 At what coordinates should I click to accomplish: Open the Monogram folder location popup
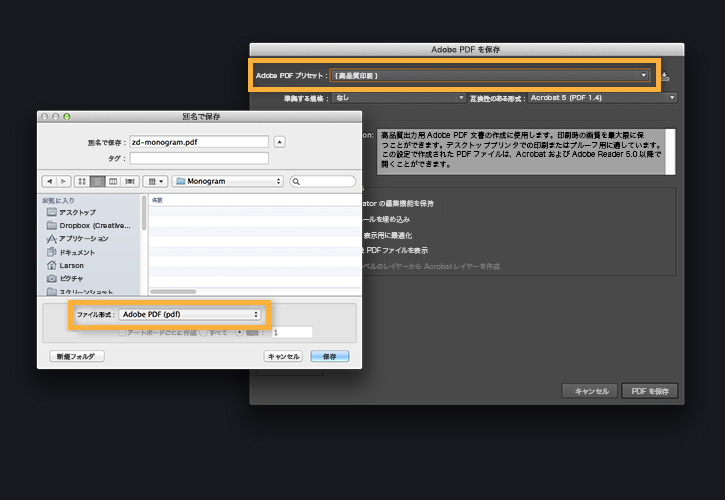point(227,181)
